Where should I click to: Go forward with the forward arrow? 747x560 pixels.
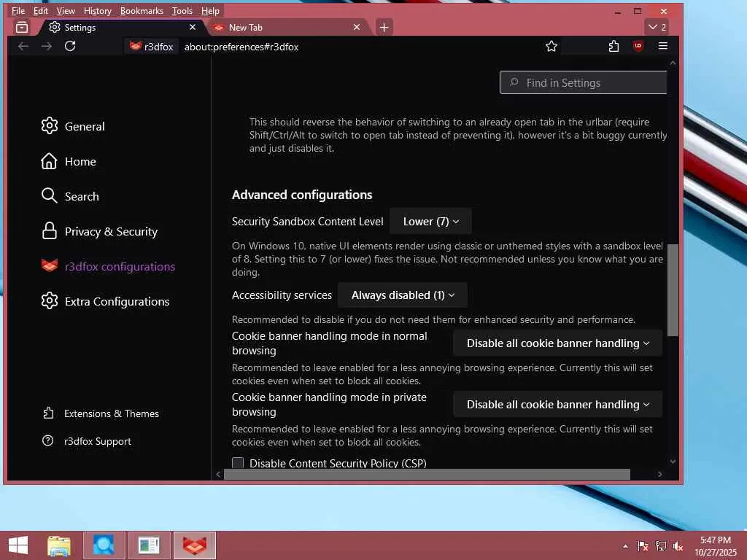tap(46, 46)
